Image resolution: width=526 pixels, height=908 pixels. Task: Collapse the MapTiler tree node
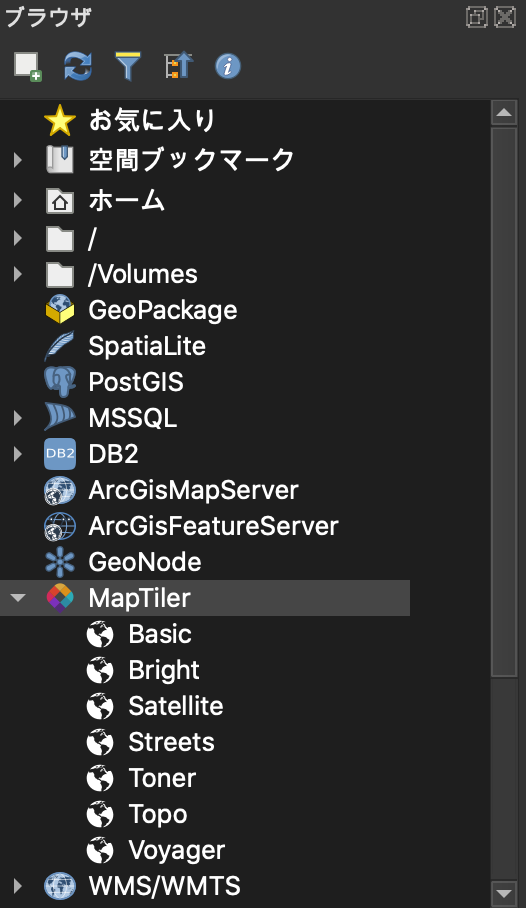click(x=18, y=598)
